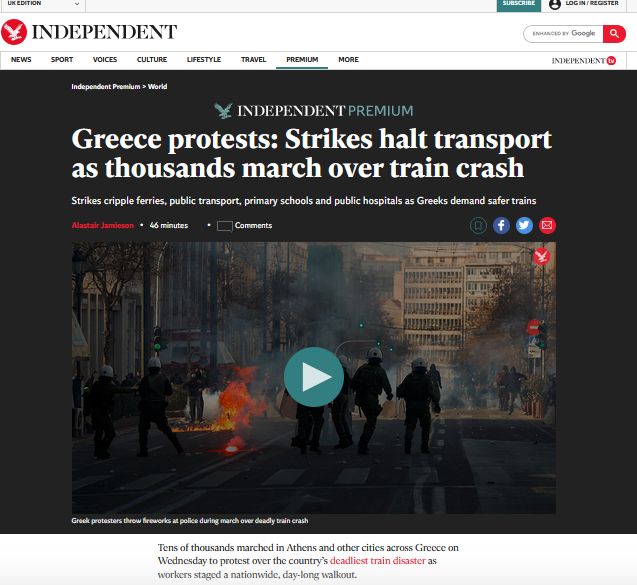Bookmark this article

click(x=478, y=225)
